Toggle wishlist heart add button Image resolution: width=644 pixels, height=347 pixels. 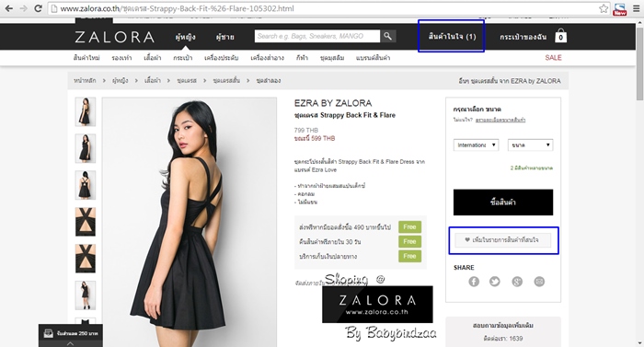click(x=503, y=239)
